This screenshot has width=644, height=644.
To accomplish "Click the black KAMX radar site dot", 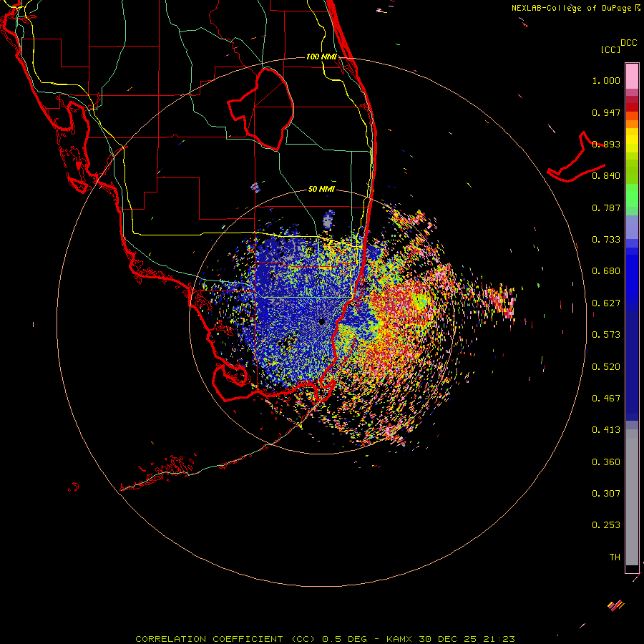I will click(x=322, y=321).
